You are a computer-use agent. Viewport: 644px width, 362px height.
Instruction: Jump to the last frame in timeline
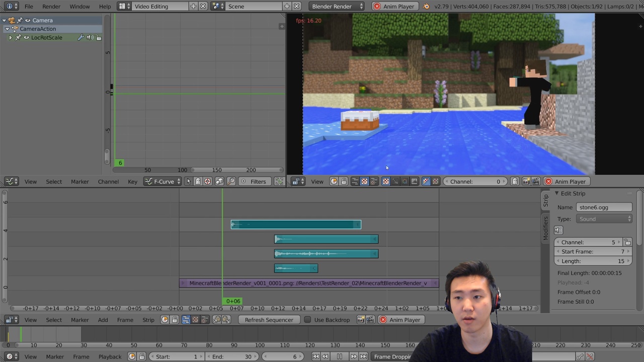(x=364, y=356)
